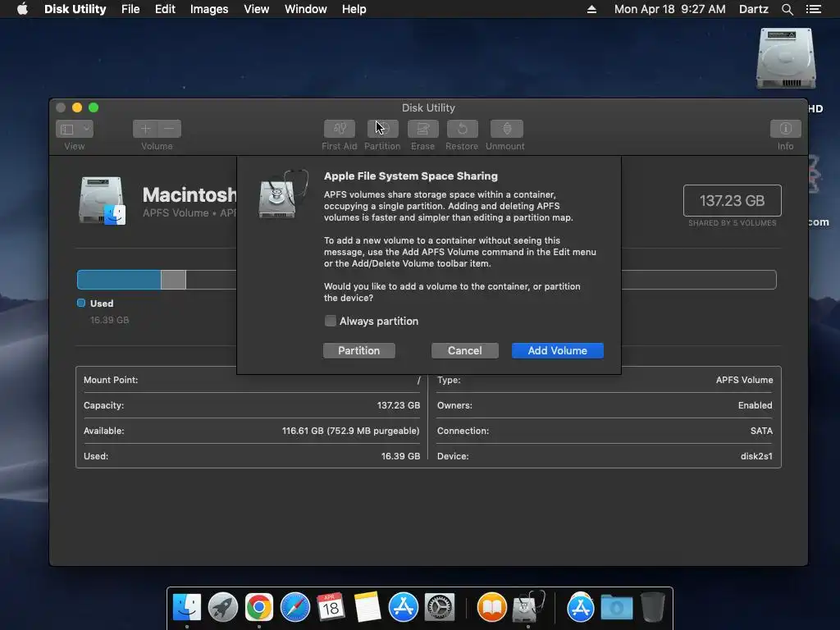Open Launchpad from the Dock
Screen dimensions: 840x630
[x=223, y=608]
